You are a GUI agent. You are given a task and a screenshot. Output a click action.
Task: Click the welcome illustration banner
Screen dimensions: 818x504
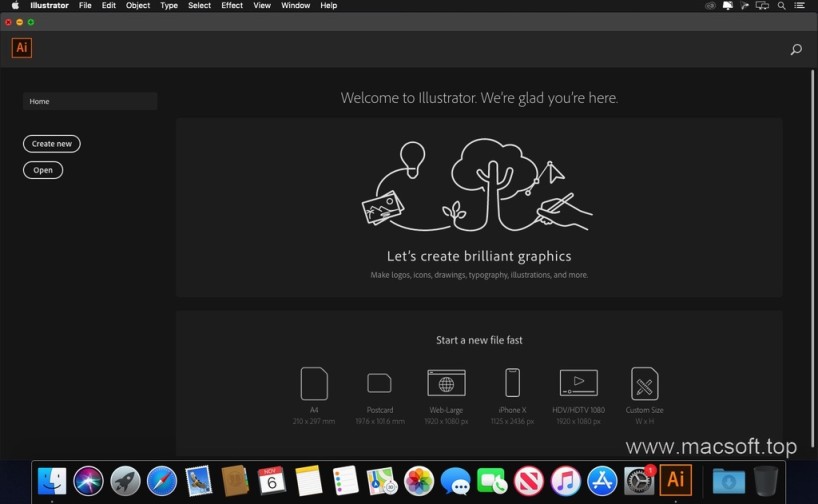point(479,206)
